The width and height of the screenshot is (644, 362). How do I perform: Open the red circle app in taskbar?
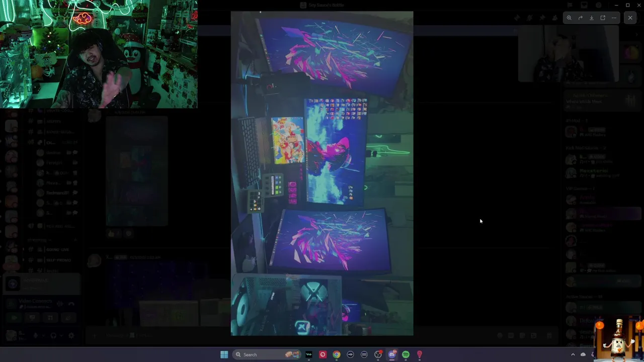click(x=323, y=354)
